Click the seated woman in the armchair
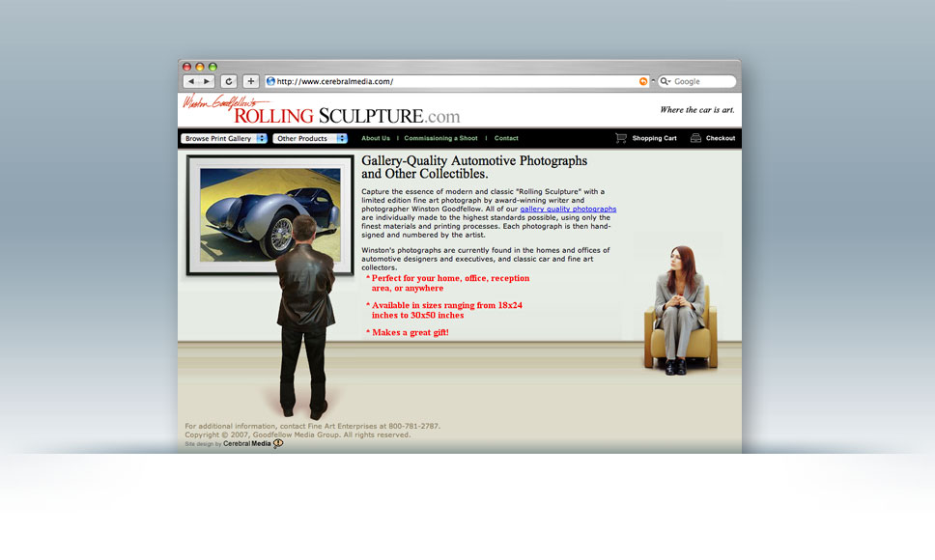The width and height of the screenshot is (935, 560). pos(679,310)
